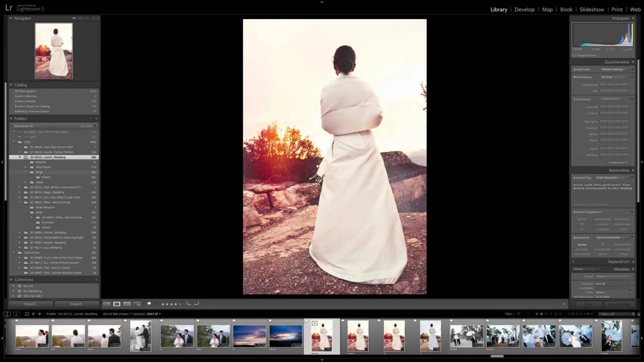Rotate photo counterclockwise from the toolbar

tap(189, 304)
